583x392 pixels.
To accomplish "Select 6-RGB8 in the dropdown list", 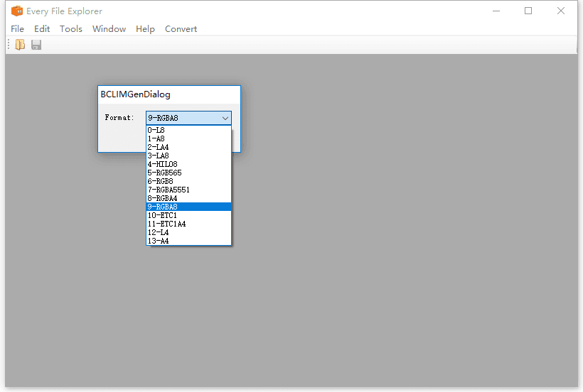I will (189, 181).
